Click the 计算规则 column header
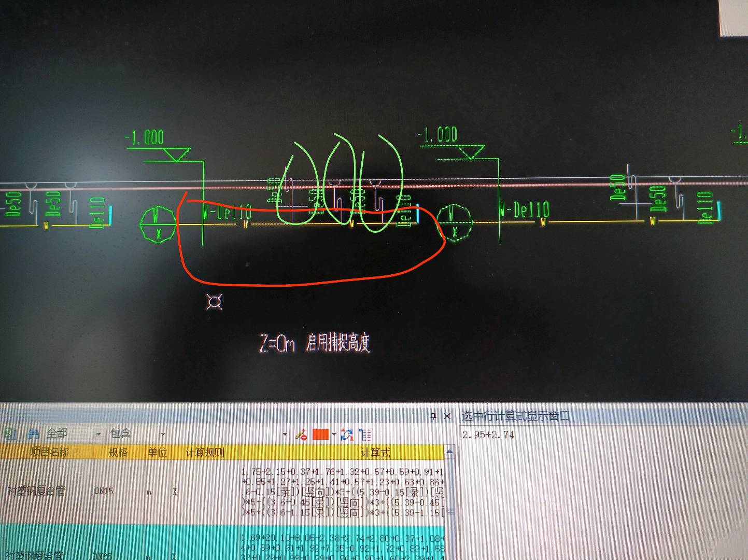Viewport: 748px width, 560px height. (205, 452)
